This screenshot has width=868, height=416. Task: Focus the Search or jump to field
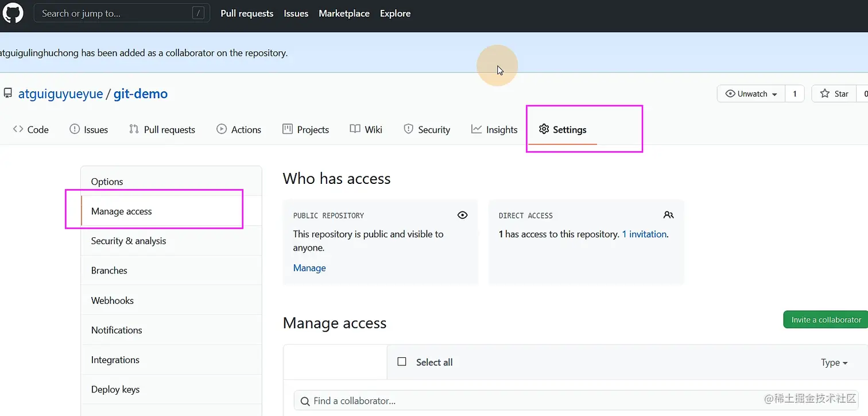click(122, 13)
